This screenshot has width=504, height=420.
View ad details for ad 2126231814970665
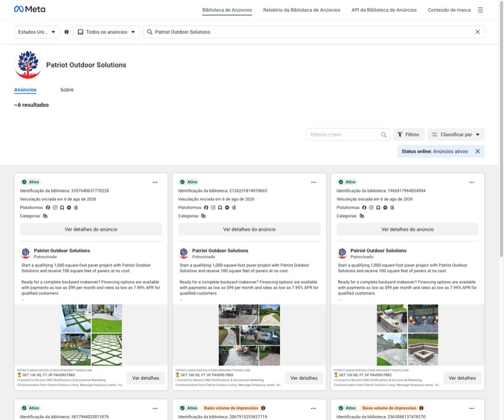(x=249, y=229)
